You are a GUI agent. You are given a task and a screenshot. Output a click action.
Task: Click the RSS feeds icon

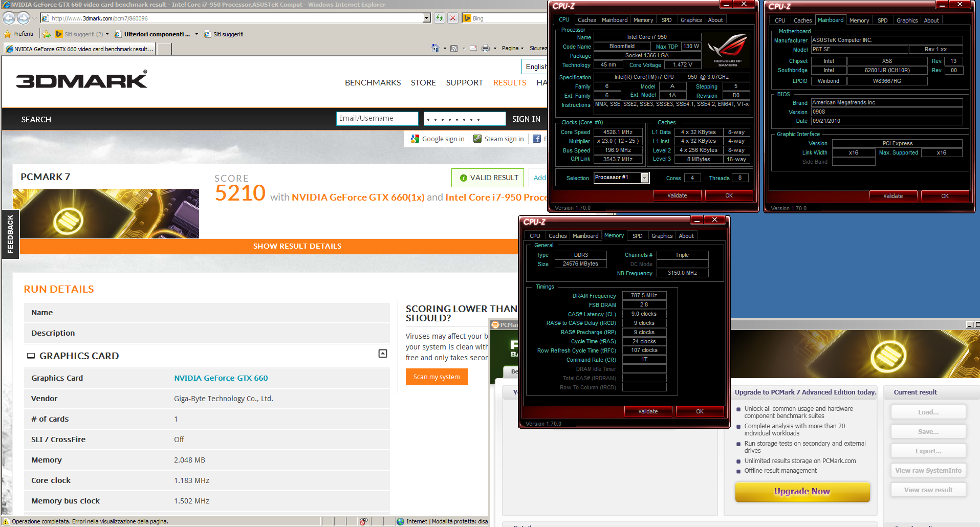(454, 48)
